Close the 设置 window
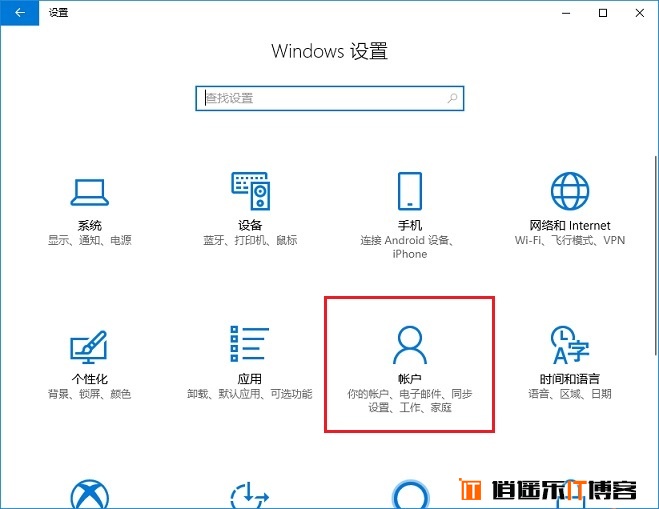The width and height of the screenshot is (659, 509). (640, 13)
